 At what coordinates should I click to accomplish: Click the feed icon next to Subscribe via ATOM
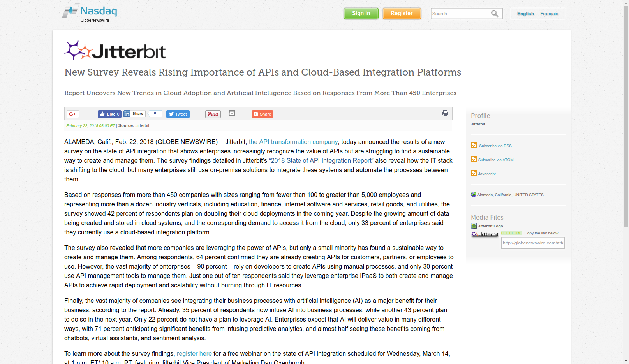click(474, 159)
